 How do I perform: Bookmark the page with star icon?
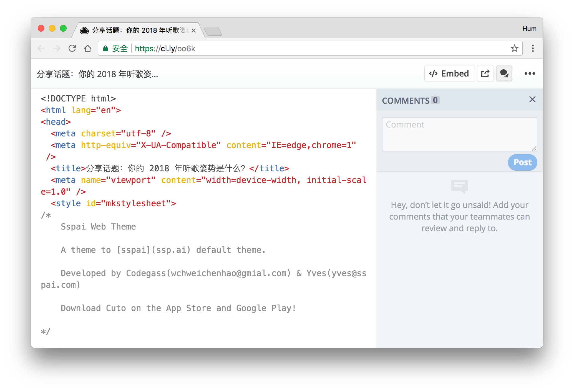click(514, 49)
